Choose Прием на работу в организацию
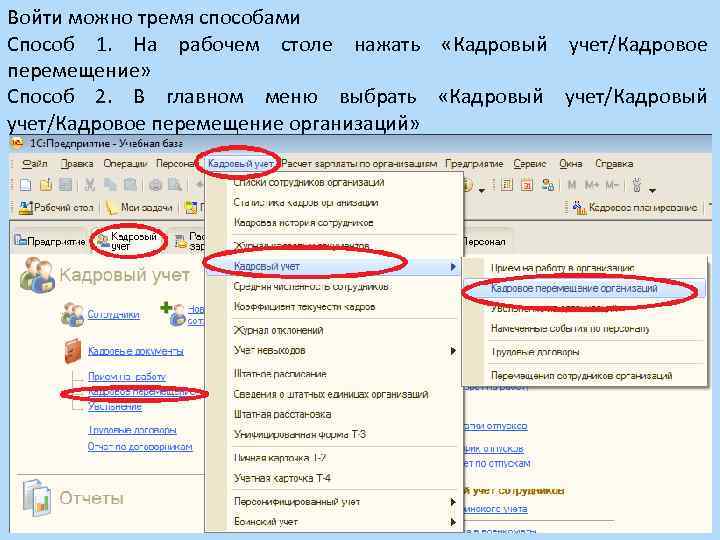 tap(562, 268)
